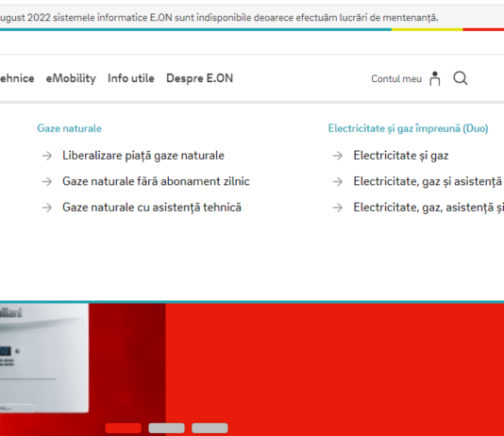Viewport: 504px width, 436px height.
Task: Click arrow beside Electricitate și gaz
Action: click(x=338, y=156)
